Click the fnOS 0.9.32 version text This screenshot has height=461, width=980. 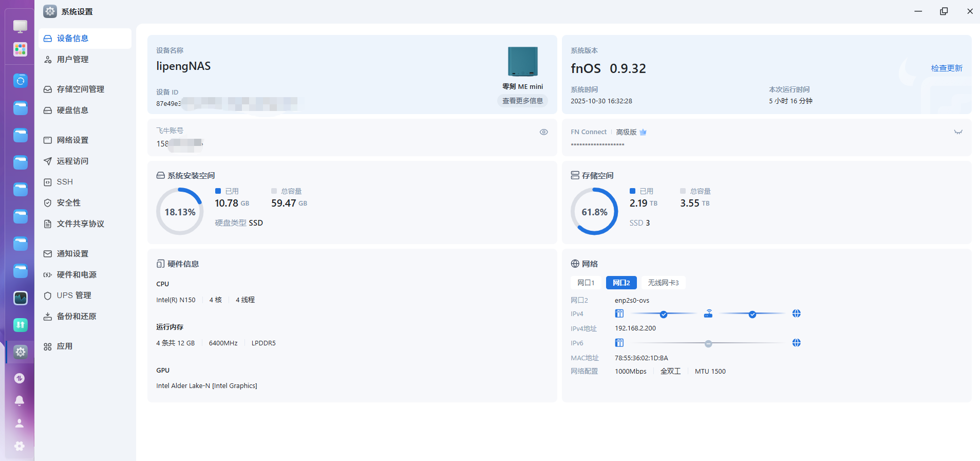tap(608, 68)
